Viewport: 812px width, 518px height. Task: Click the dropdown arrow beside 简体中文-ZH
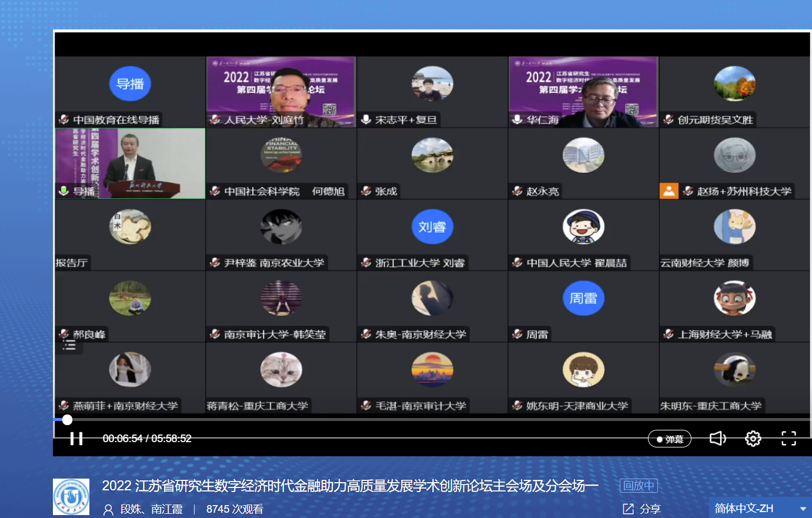tap(803, 509)
